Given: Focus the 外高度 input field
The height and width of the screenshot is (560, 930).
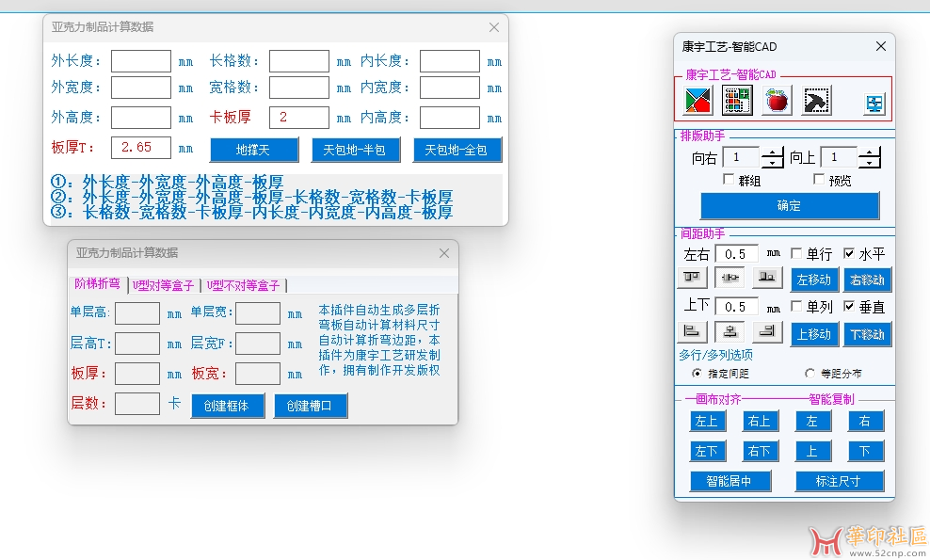Looking at the screenshot, I should pos(141,118).
